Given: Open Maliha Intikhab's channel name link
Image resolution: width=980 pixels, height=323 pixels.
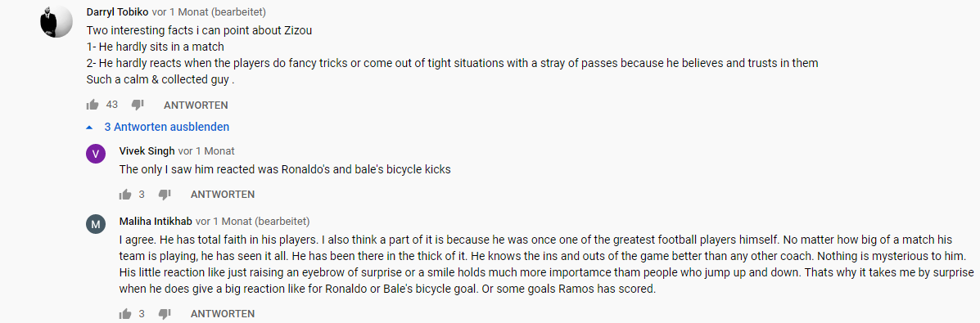Looking at the screenshot, I should point(156,221).
